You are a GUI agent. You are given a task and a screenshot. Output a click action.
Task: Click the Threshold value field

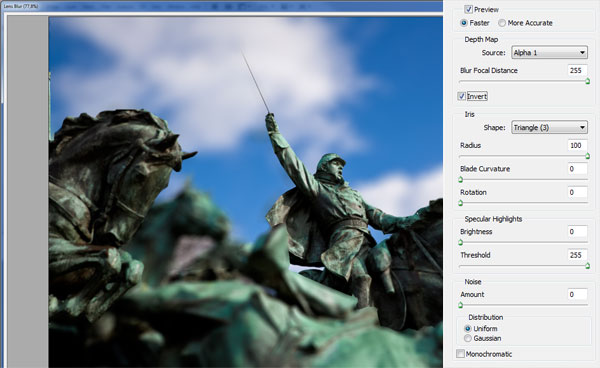[x=577, y=255]
